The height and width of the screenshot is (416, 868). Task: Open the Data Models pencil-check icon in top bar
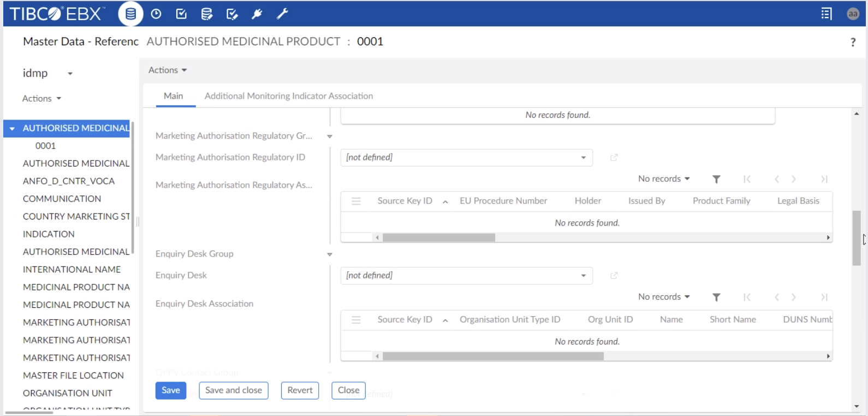click(232, 14)
